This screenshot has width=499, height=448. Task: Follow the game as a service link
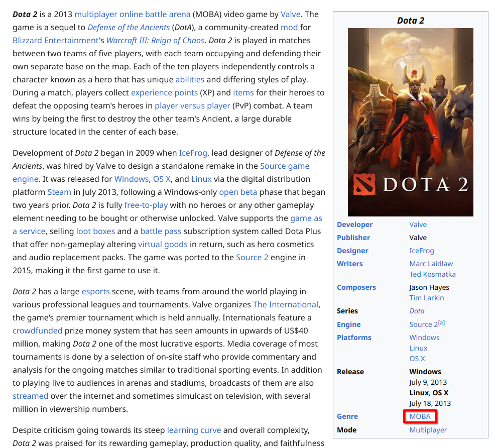click(x=306, y=218)
